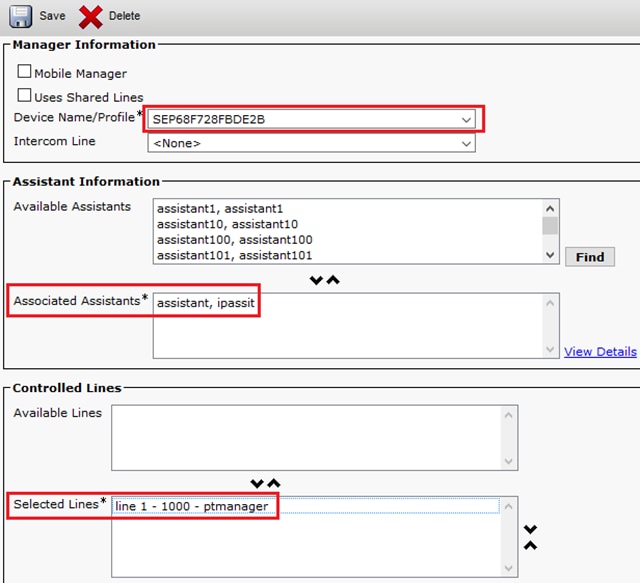Click Associated Assistants scrollbar down arrow
640x583 pixels.
tap(550, 350)
